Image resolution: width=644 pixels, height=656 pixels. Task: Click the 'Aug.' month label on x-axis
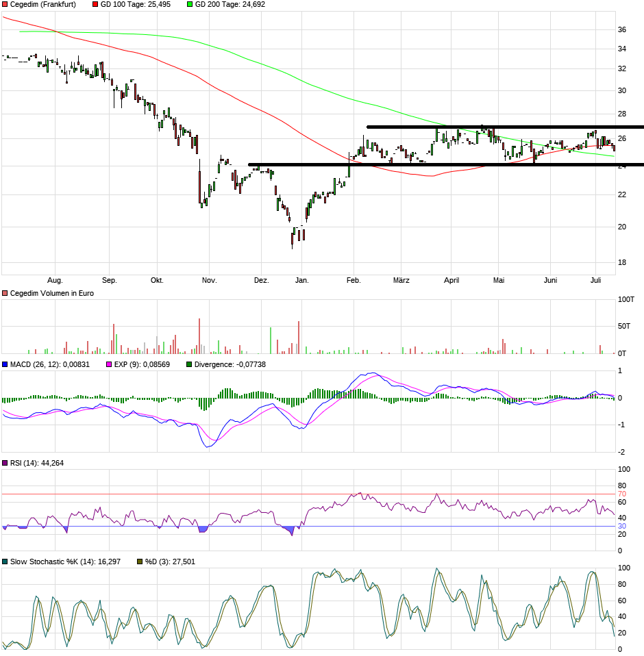click(55, 280)
